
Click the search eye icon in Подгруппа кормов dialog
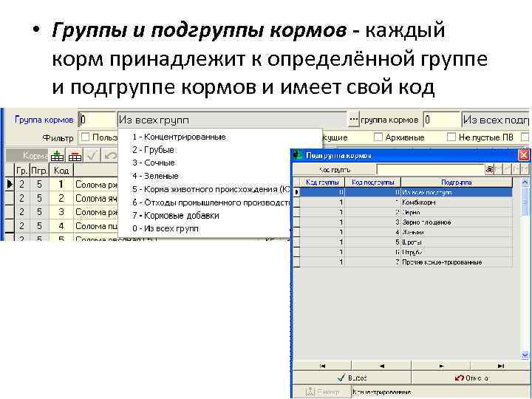[489, 169]
